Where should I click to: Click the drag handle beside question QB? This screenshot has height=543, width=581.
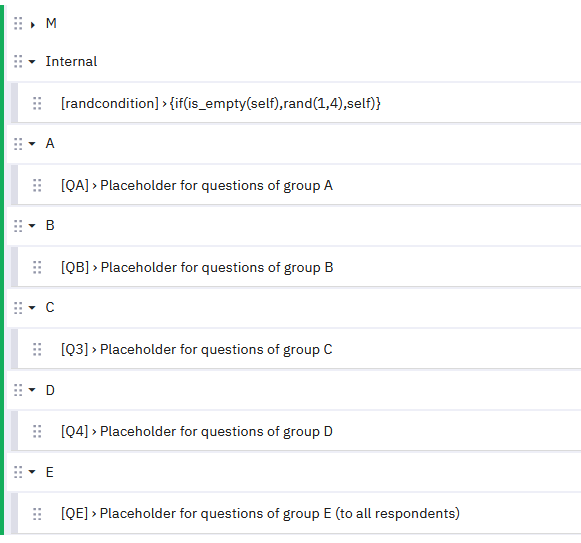(37, 268)
